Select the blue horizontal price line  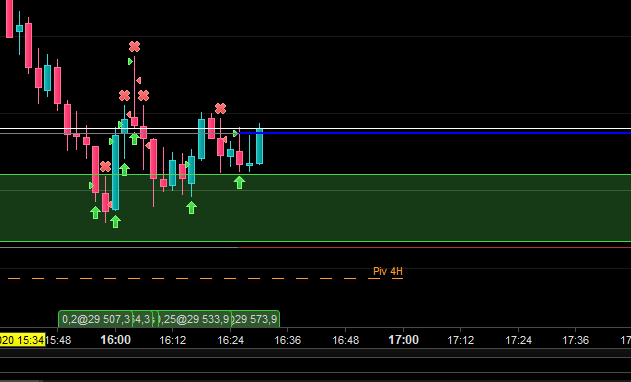[x=435, y=132]
